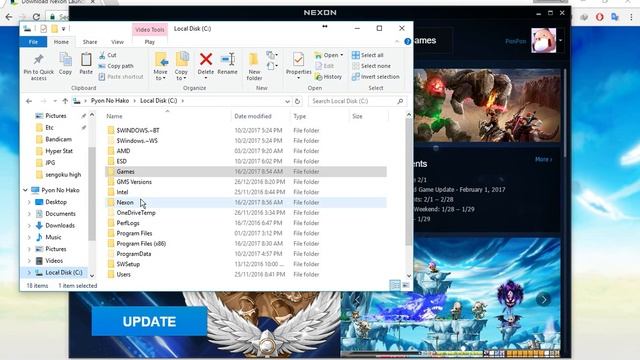The width and height of the screenshot is (640, 360).
Task: Refresh the Local Disk (C:) address bar
Action: pyautogui.click(x=298, y=101)
